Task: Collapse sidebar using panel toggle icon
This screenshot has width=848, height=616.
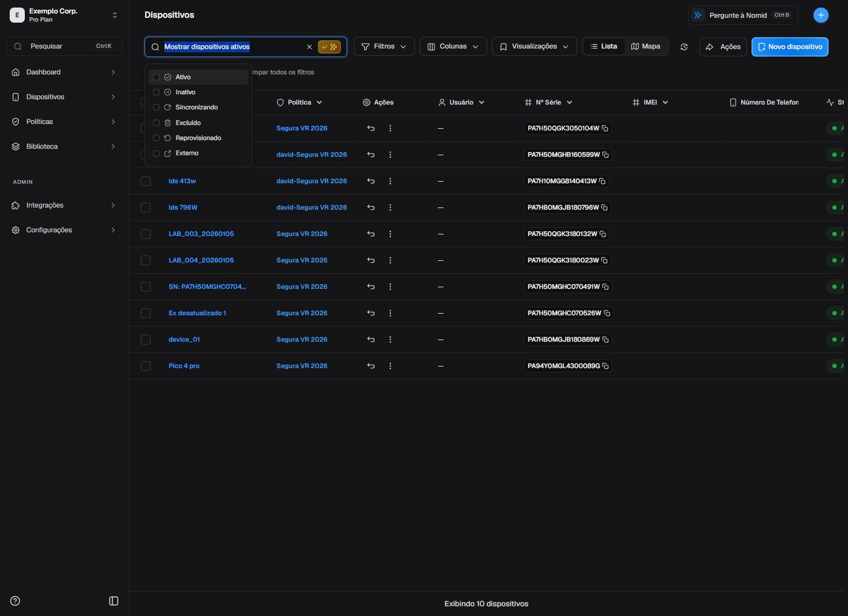Action: (x=114, y=601)
